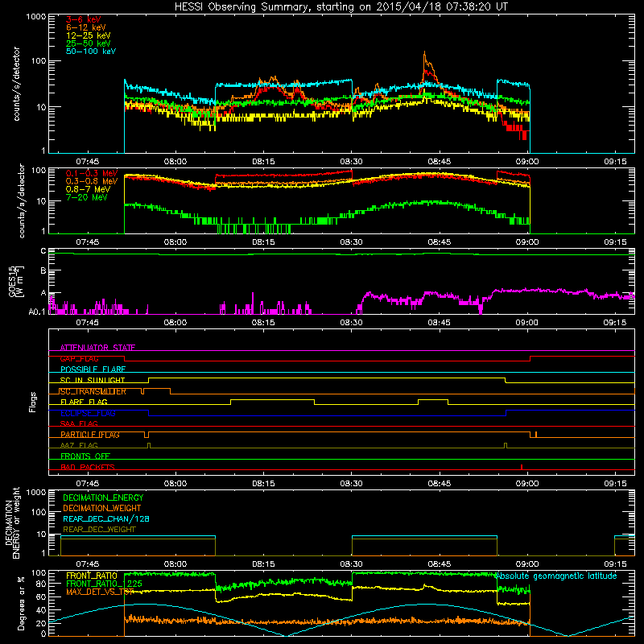This screenshot has height=644, width=644.
Task: Click the Absolute geomagnetic latitude label
Action: point(556,576)
